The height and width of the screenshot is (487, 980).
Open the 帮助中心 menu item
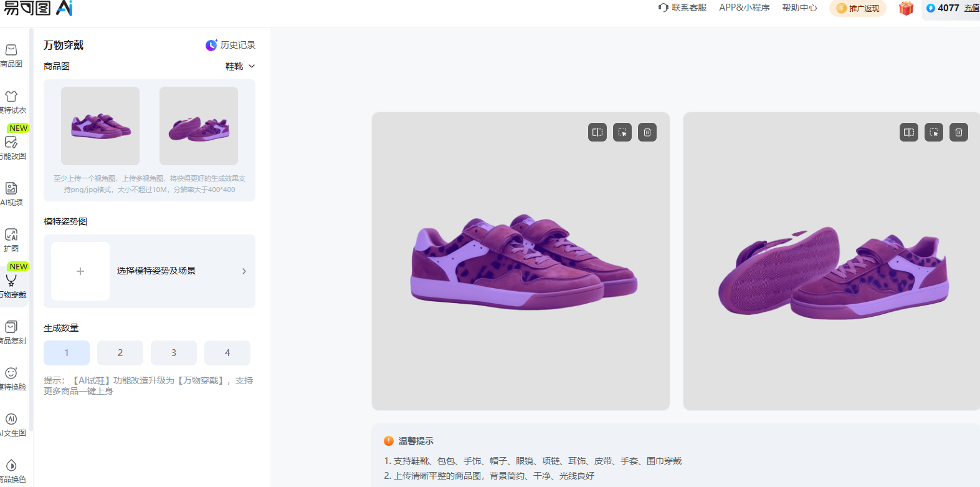point(799,7)
